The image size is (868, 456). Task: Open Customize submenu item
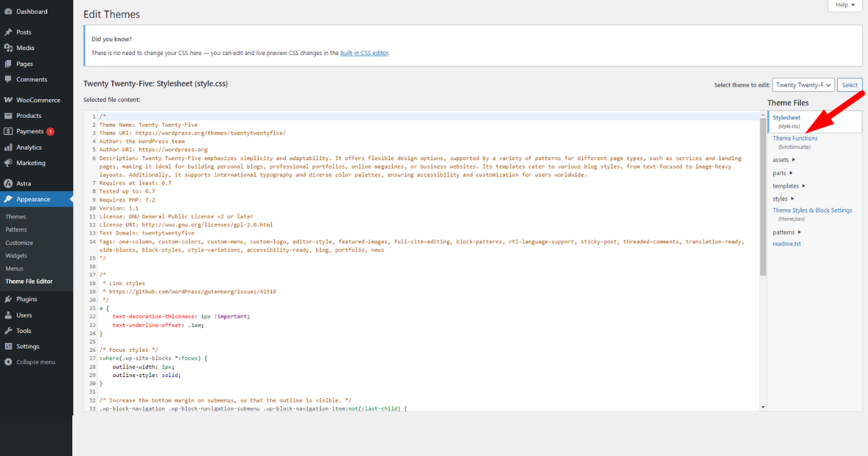(20, 242)
